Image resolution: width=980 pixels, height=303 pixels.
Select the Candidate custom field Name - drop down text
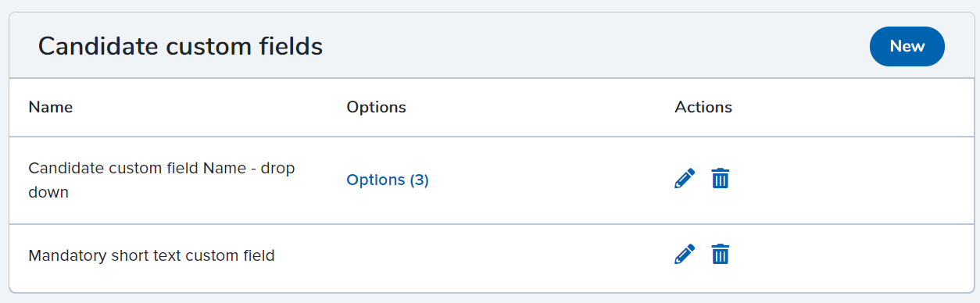(162, 180)
